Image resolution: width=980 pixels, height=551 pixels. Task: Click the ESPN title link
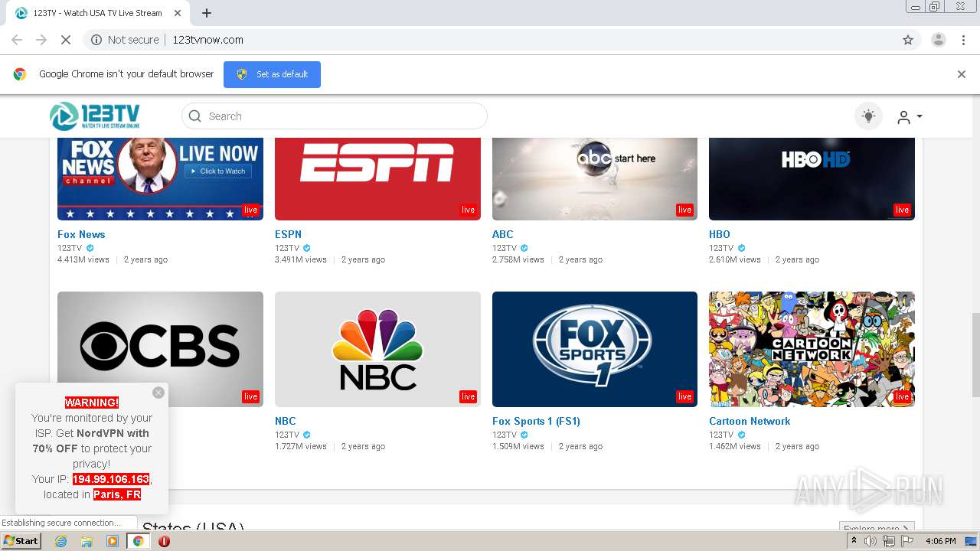(288, 234)
